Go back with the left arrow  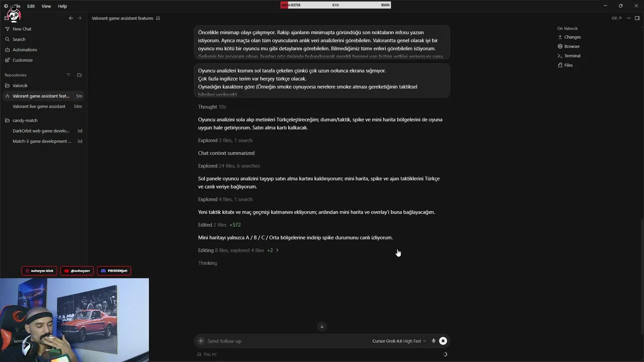click(x=71, y=18)
